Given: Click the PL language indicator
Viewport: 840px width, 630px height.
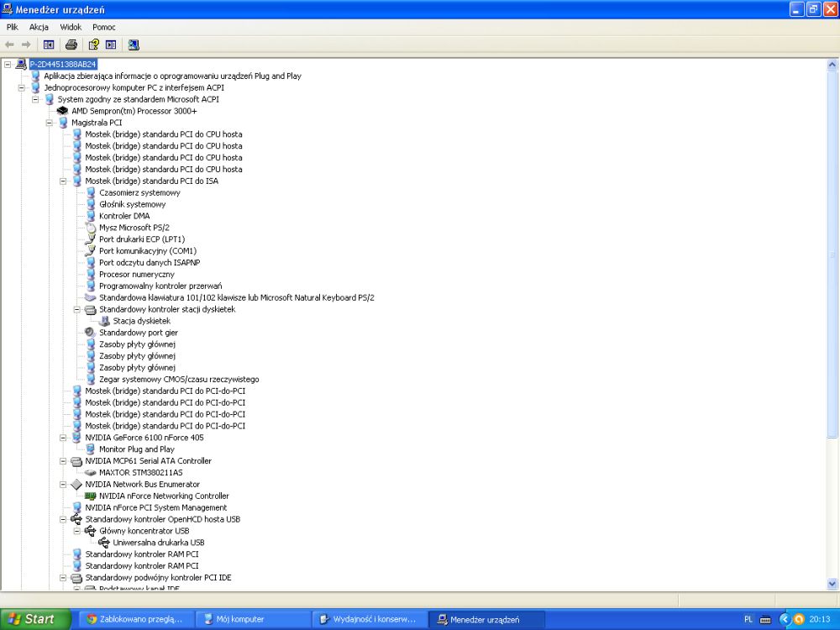Looking at the screenshot, I should pos(748,619).
